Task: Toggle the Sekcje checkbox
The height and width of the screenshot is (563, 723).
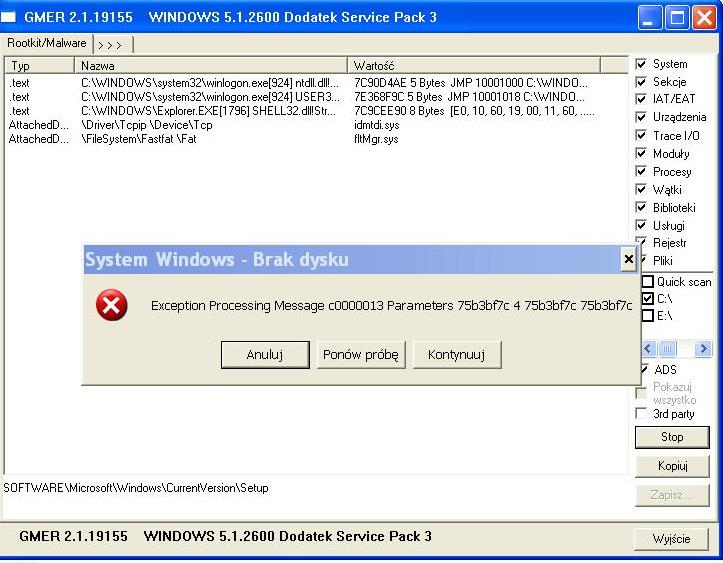Action: [x=641, y=82]
